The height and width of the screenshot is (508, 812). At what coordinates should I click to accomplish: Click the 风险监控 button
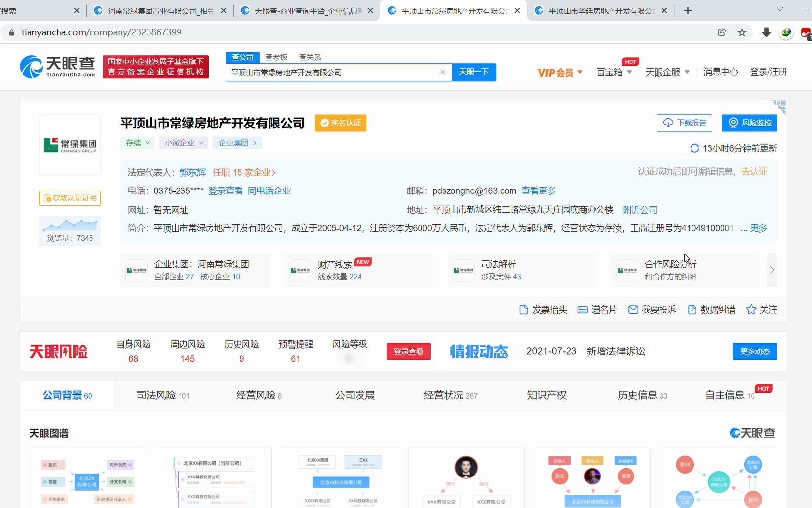pyautogui.click(x=749, y=123)
